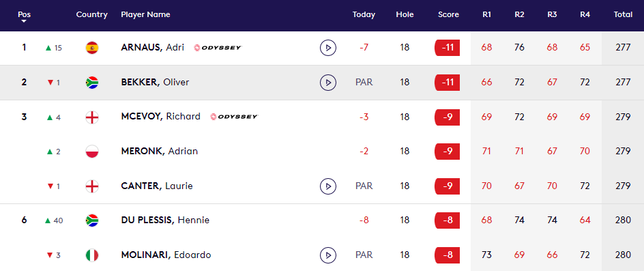Click the R4 column header
This screenshot has width=644, height=271.
point(585,15)
